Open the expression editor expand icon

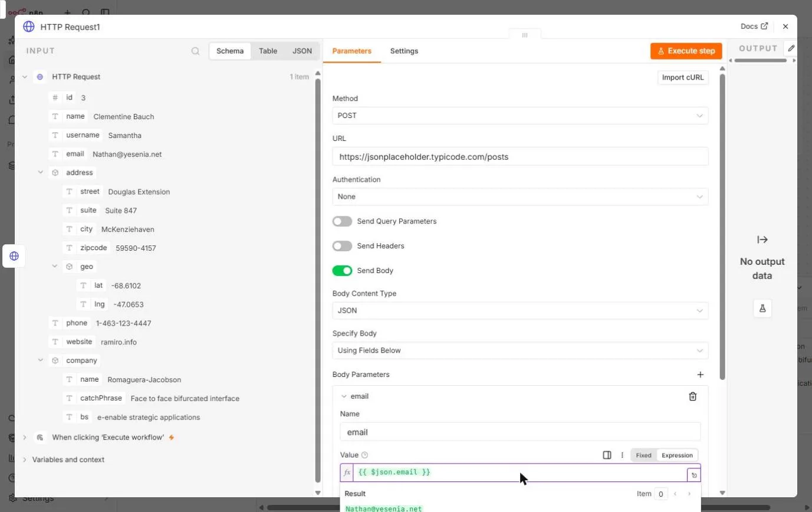click(x=694, y=475)
